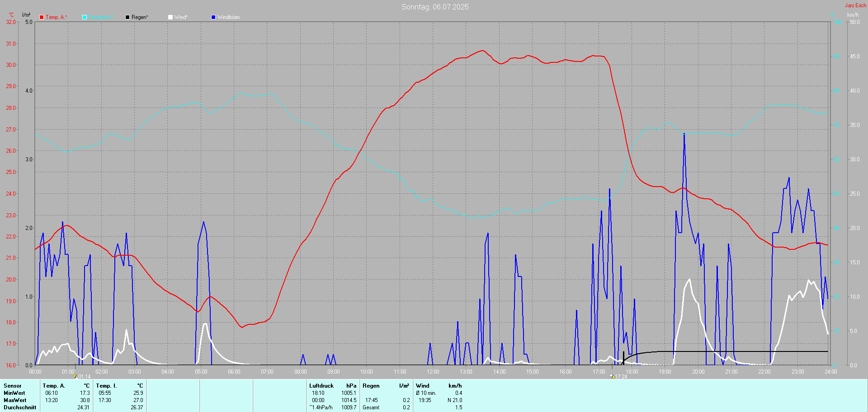
Task: Select the 'Windböen' legend label
Action: [x=229, y=17]
